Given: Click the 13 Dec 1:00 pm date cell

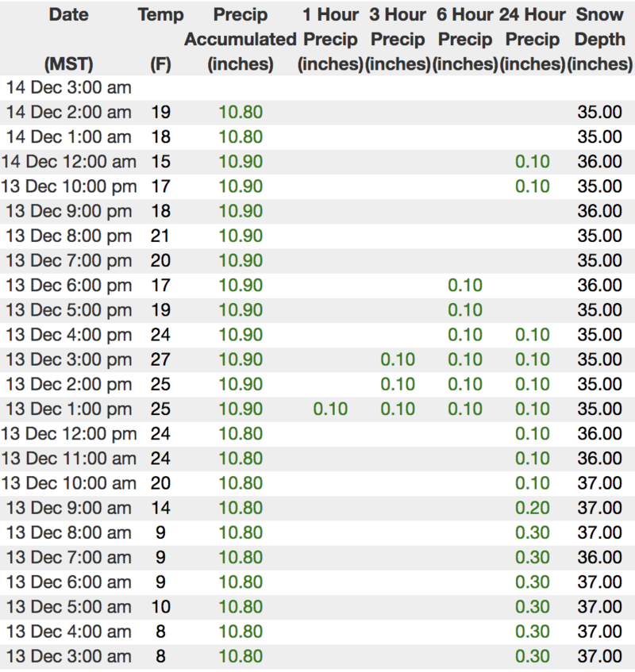Looking at the screenshot, I should [68, 409].
